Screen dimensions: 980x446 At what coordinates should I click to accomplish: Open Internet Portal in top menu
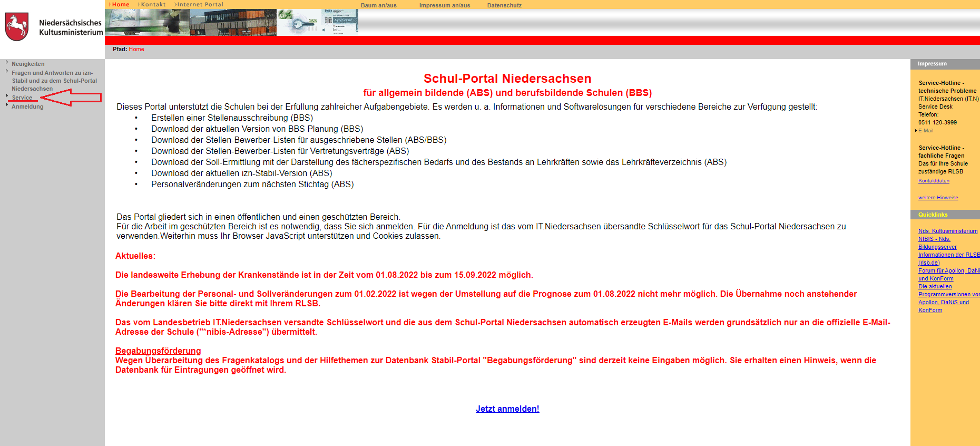200,4
